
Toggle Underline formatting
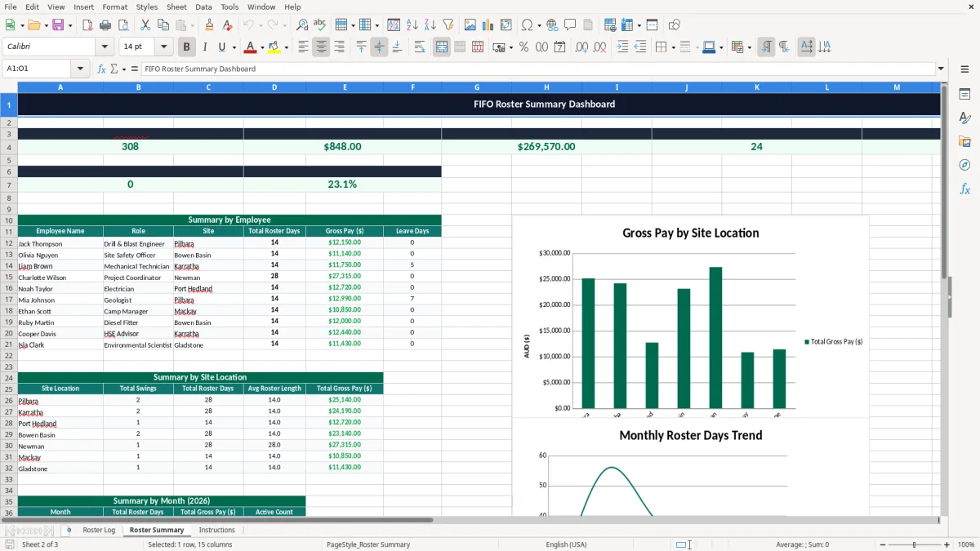click(222, 47)
